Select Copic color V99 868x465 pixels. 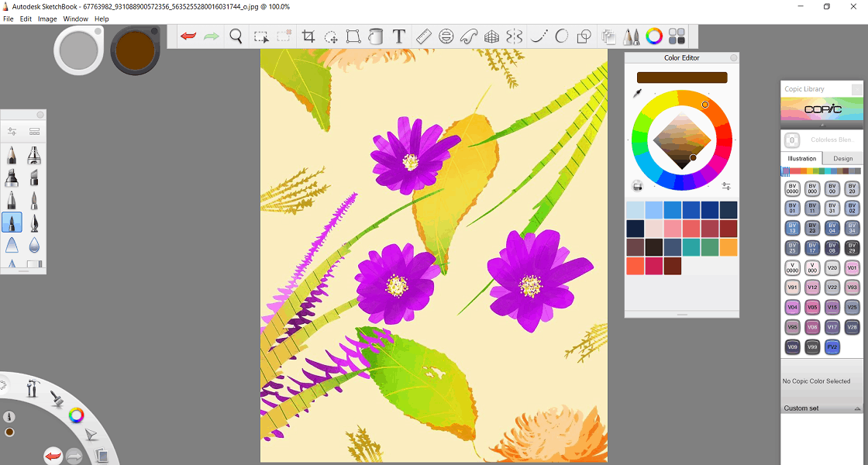click(812, 346)
